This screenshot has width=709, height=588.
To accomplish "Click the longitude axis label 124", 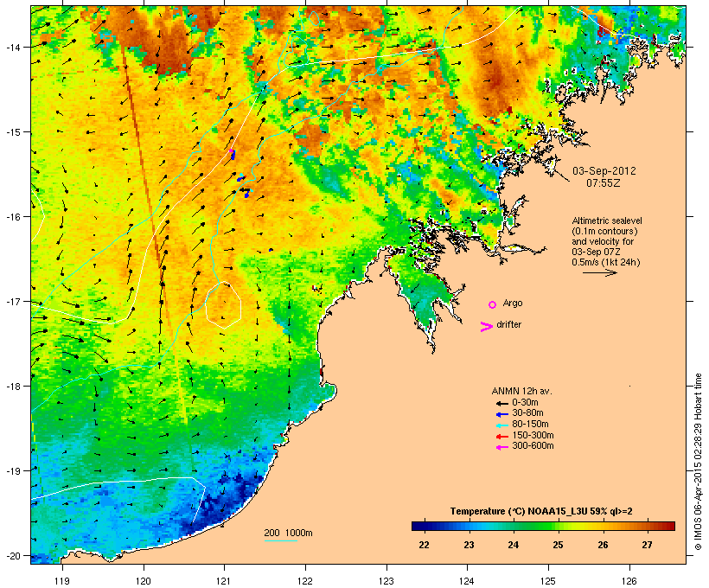I will coord(467,581).
